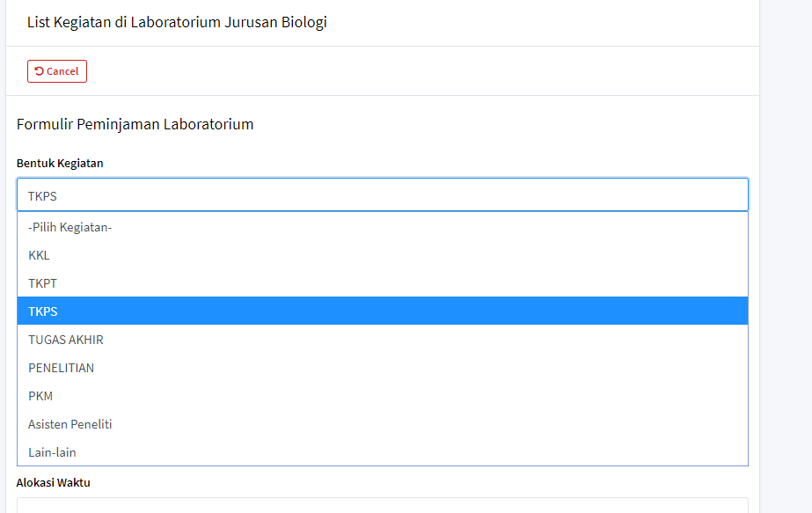
Task: Pick PKM in the activity list
Action: (x=40, y=396)
